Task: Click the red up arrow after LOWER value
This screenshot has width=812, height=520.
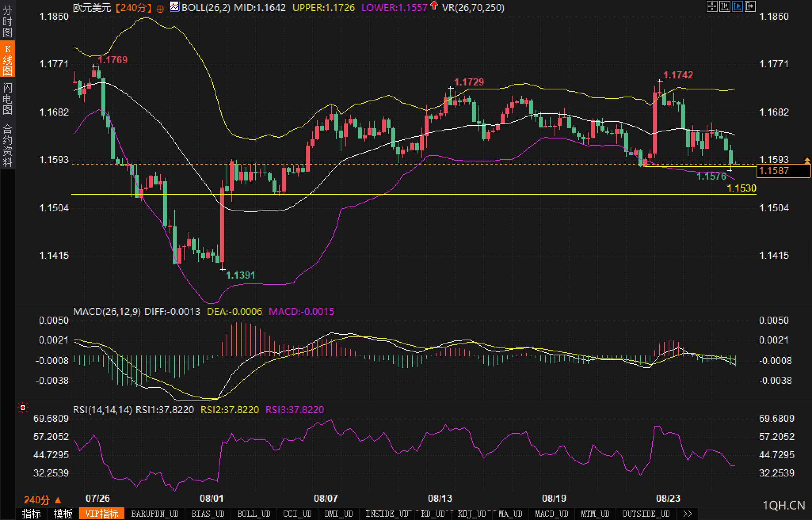Action: 434,6
